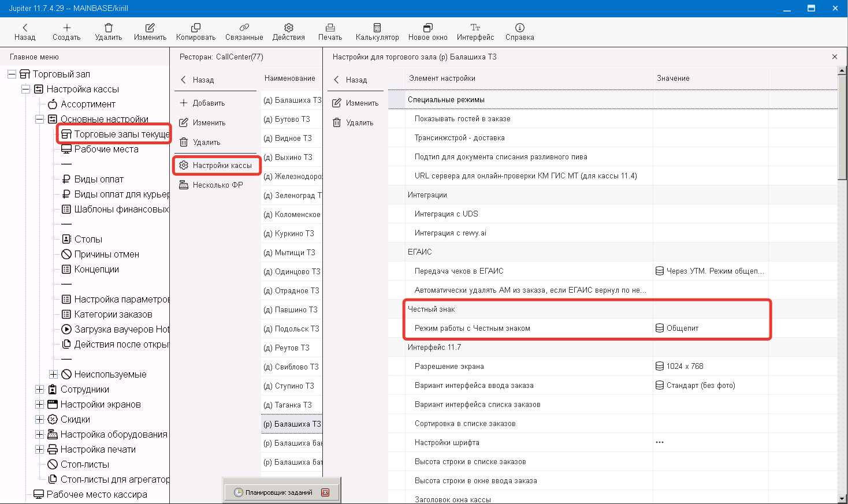Click database icon next to Общепит value
Image resolution: width=848 pixels, height=504 pixels.
pos(660,328)
